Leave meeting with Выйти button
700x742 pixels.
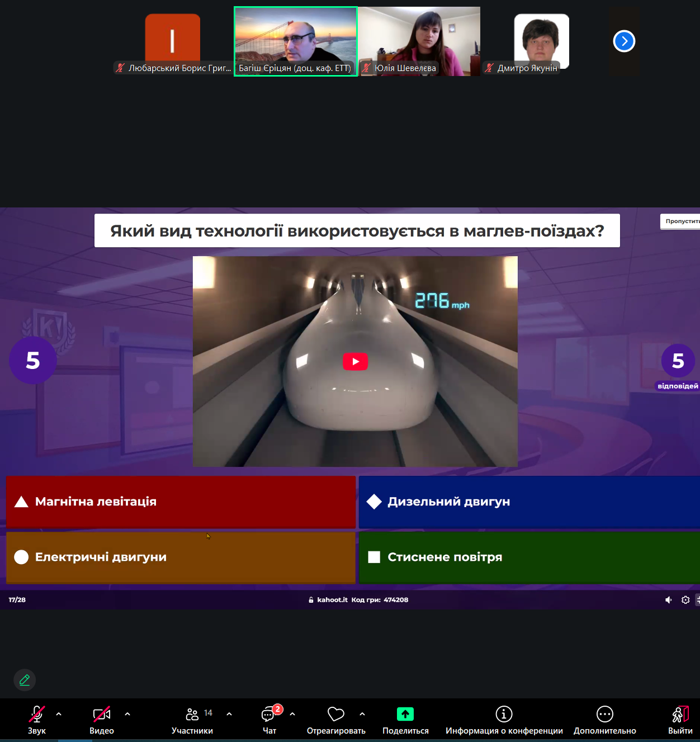point(680,720)
